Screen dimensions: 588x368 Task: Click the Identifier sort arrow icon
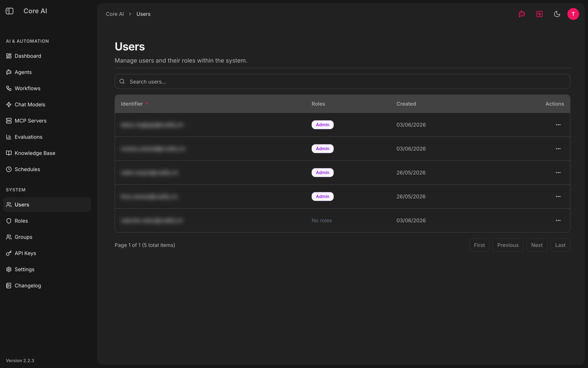click(x=147, y=104)
